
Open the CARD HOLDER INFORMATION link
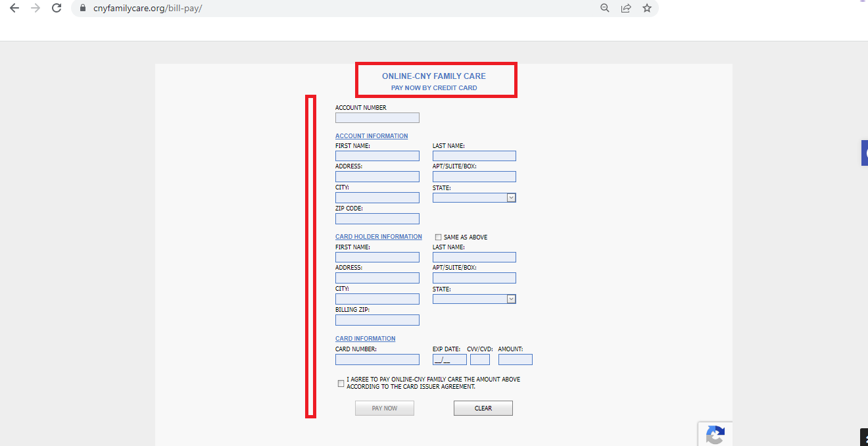(x=378, y=236)
